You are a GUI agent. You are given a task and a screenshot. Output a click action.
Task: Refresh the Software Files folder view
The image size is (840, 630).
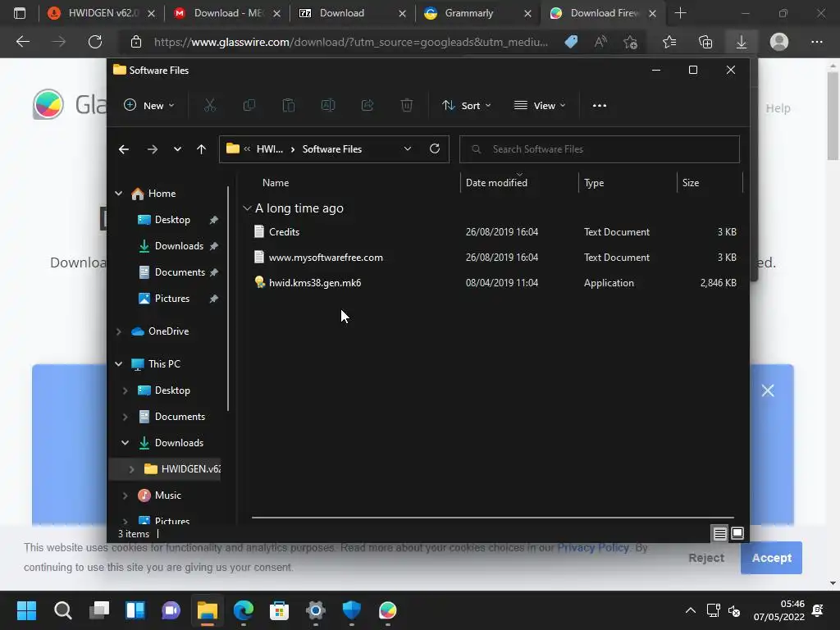[x=435, y=148]
